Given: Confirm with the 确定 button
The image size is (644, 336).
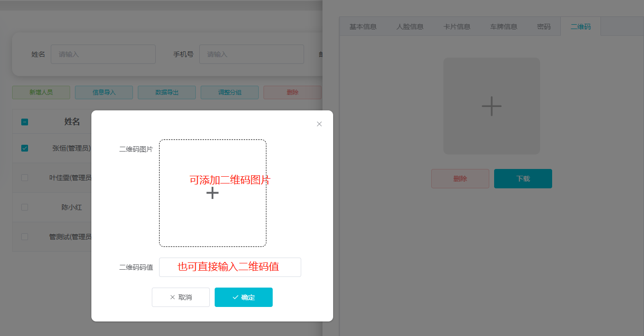Looking at the screenshot, I should click(244, 297).
